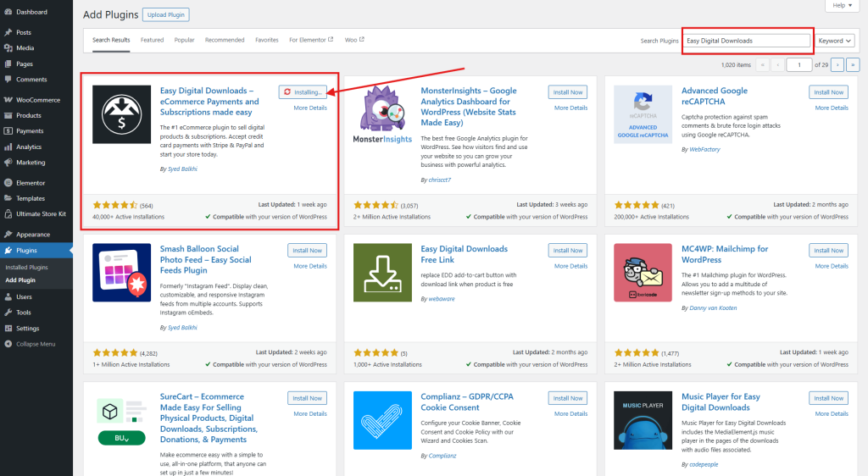Open Installed Plugins submenu item
This screenshot has height=476, width=868.
click(x=26, y=267)
